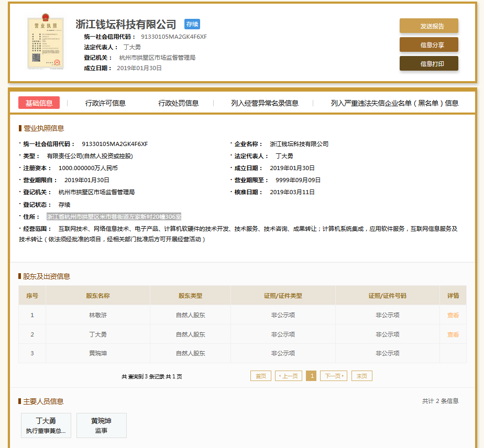Click the highlighted 住所 address text
This screenshot has height=448, width=484.
114,216
